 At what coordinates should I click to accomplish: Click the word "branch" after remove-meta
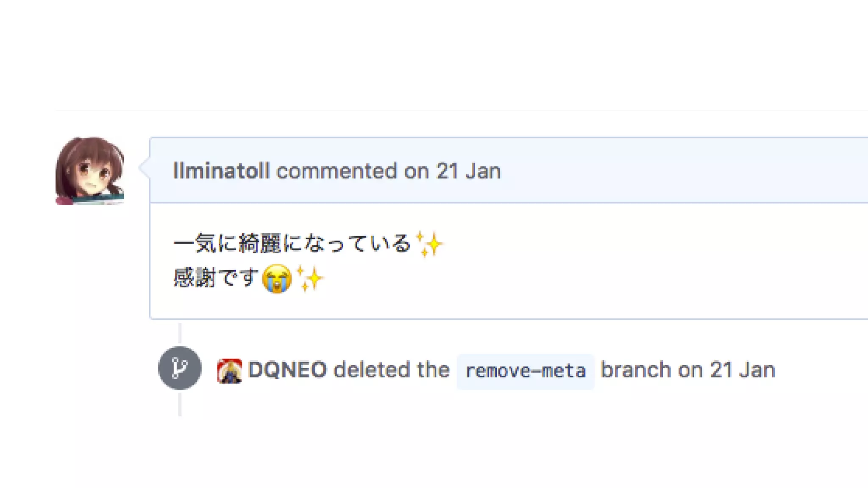point(636,370)
